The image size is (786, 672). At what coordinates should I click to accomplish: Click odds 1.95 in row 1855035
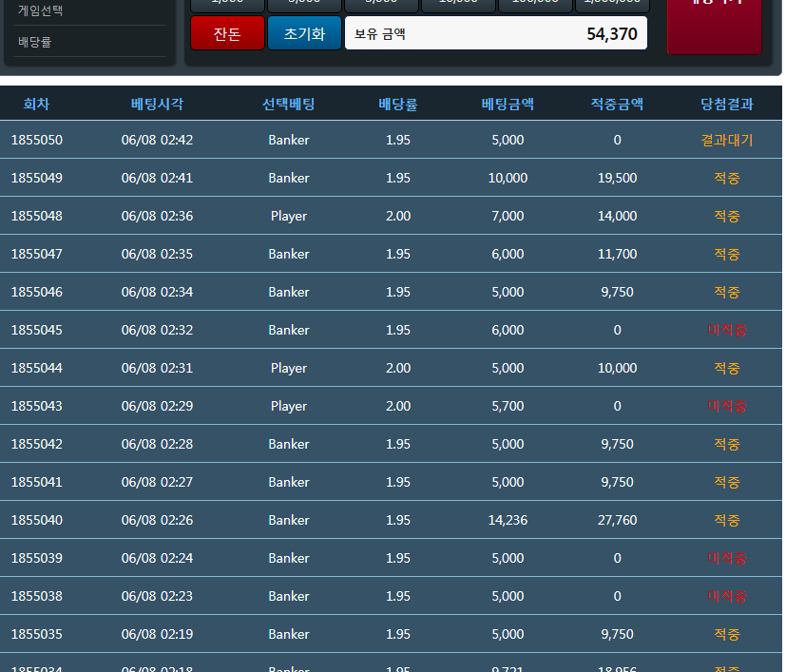click(398, 634)
